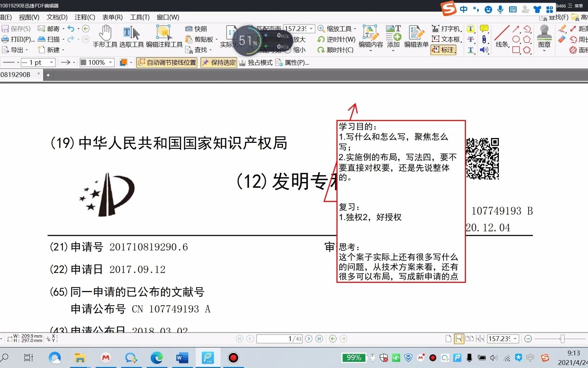This screenshot has height=368, width=588.
Task: Expand the 剪贴板 clipboard dropdown
Action: click(x=216, y=39)
